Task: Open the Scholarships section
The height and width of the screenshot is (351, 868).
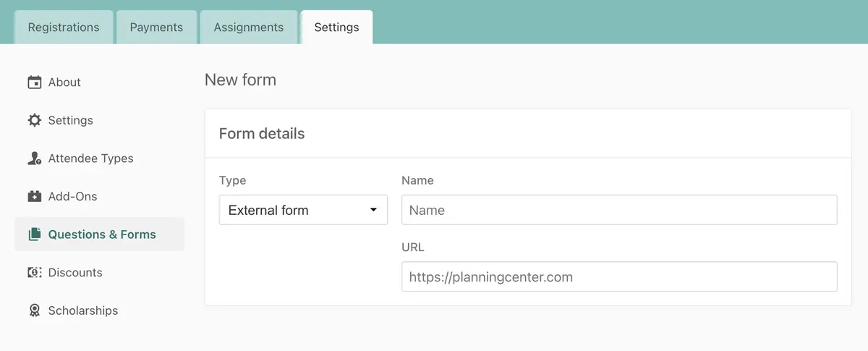Action: click(99, 310)
